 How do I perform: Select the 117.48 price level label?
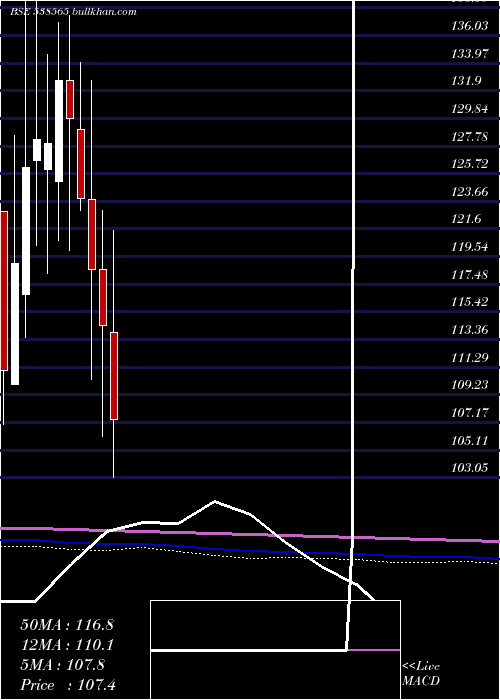[x=470, y=275]
